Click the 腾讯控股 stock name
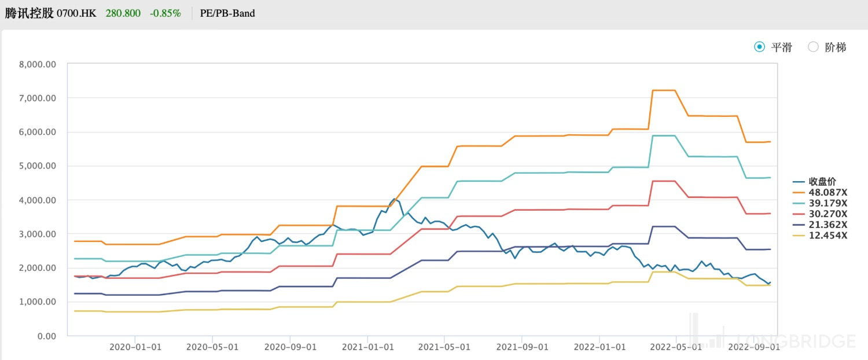 (x=29, y=13)
